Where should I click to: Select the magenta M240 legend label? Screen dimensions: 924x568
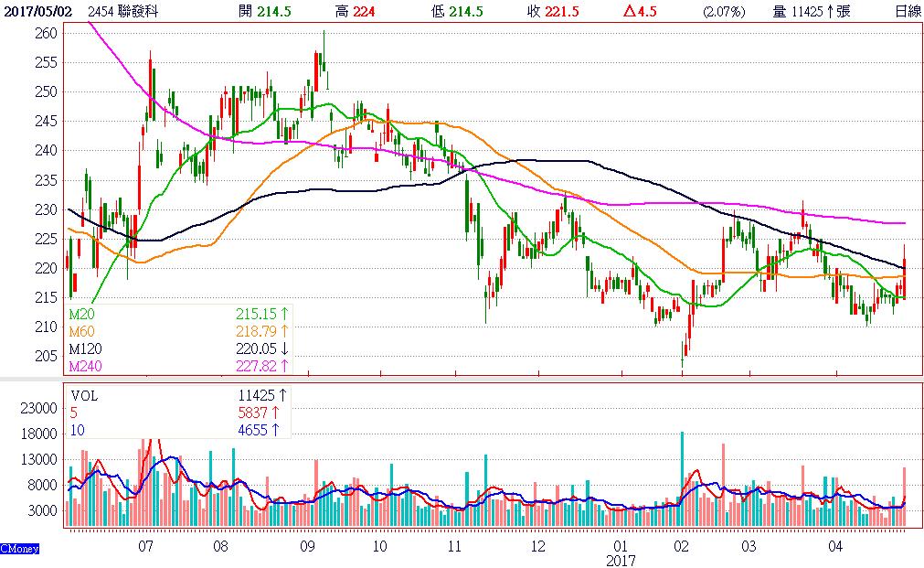click(x=85, y=366)
